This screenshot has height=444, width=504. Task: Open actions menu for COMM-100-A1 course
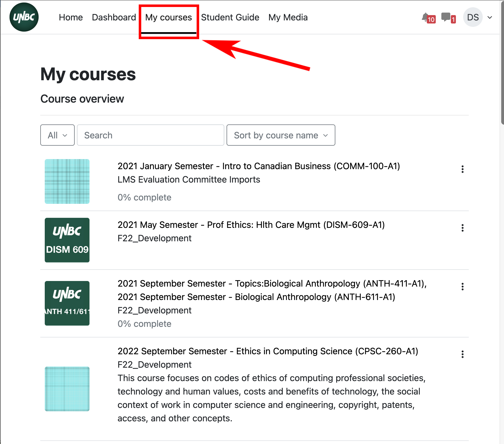(462, 169)
